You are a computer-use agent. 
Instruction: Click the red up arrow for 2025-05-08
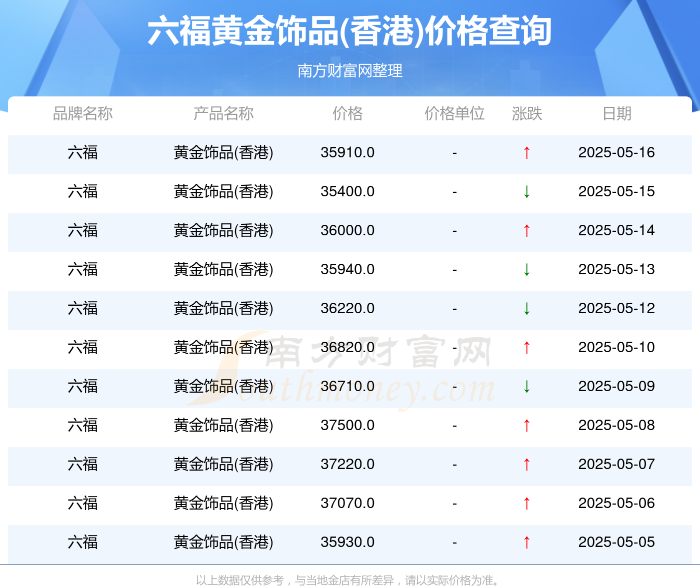coord(526,425)
